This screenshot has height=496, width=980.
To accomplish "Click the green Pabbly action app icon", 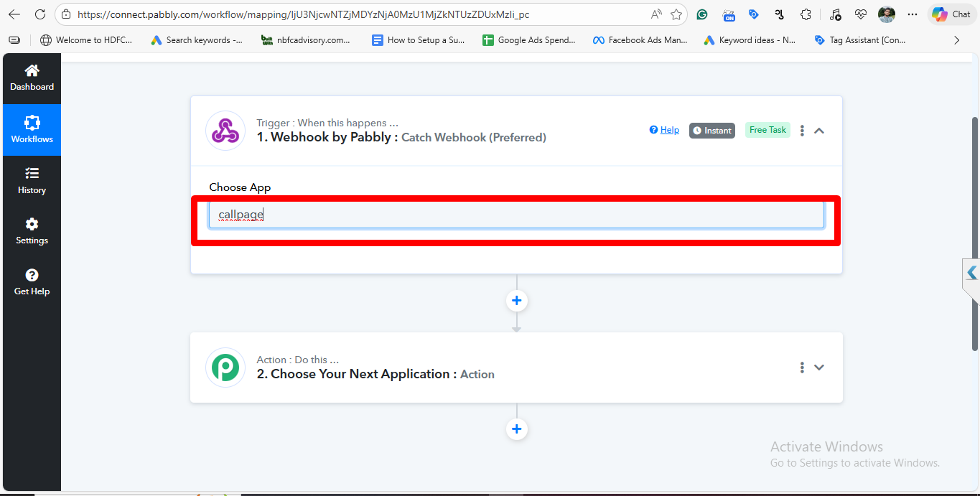I will click(x=225, y=368).
